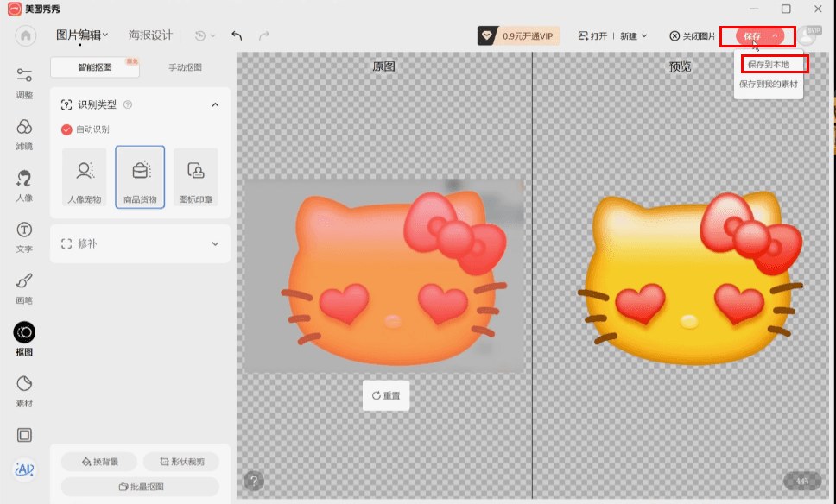The height and width of the screenshot is (504, 836).
Task: Open the 滤镜 filter tool
Action: [x=24, y=135]
